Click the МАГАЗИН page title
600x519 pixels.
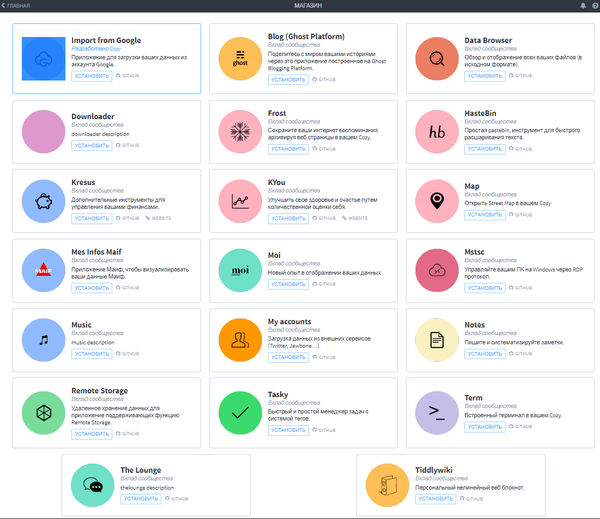[x=308, y=5]
